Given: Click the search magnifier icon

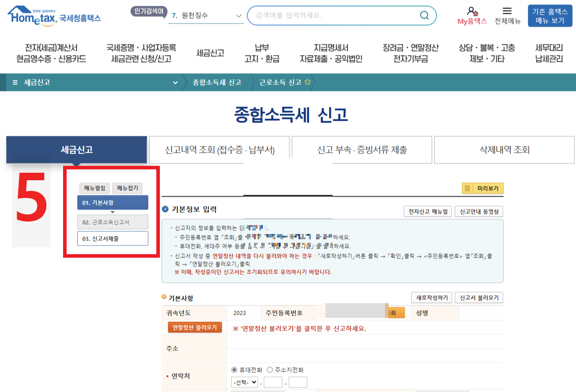Looking at the screenshot, I should pyautogui.click(x=424, y=15).
